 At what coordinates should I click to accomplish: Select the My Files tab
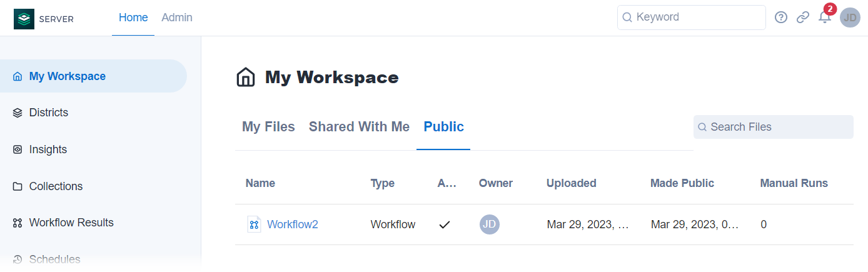point(268,127)
